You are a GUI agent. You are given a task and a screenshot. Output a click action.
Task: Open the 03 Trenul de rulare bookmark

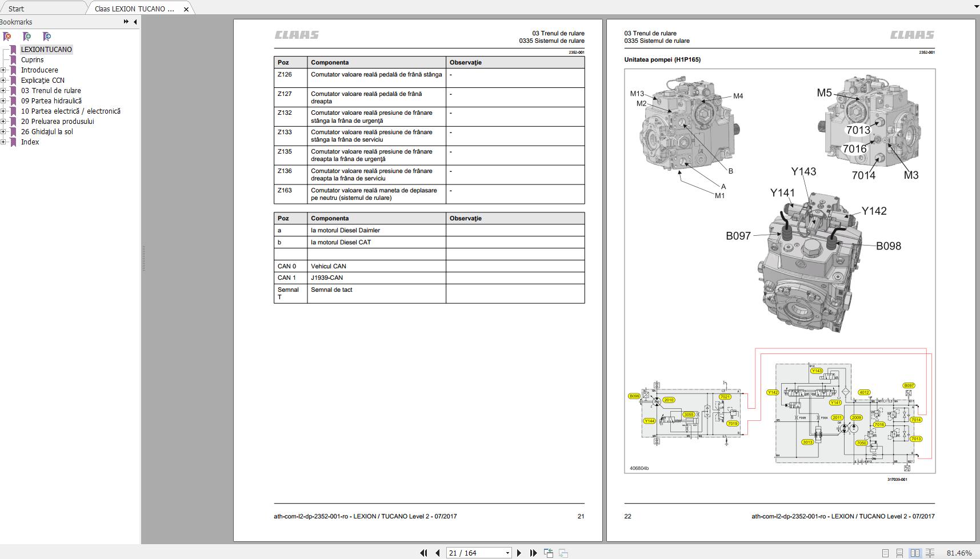(x=51, y=91)
